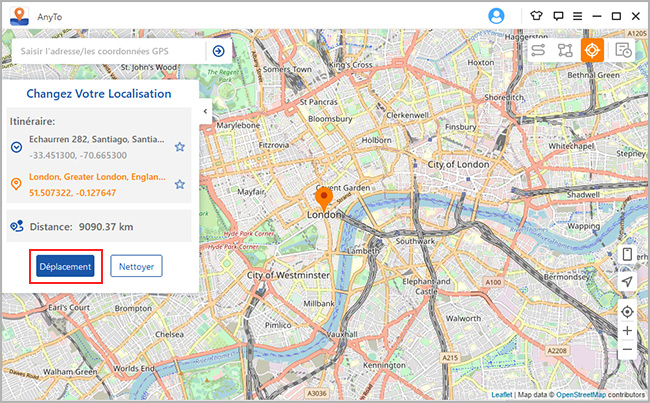The width and height of the screenshot is (650, 403).
Task: Click the Echaurren 282 start point icon
Action: 16,147
